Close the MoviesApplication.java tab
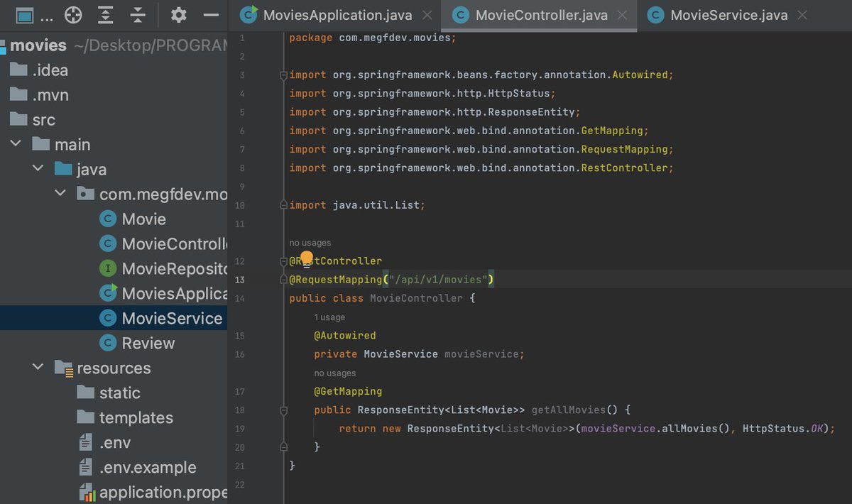The width and height of the screenshot is (852, 504). pyautogui.click(x=426, y=15)
